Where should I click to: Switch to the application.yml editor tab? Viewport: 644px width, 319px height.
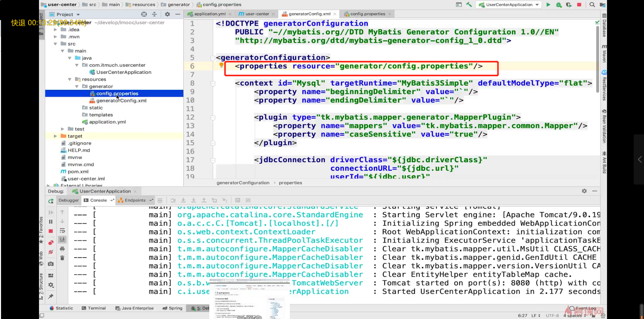(x=210, y=14)
